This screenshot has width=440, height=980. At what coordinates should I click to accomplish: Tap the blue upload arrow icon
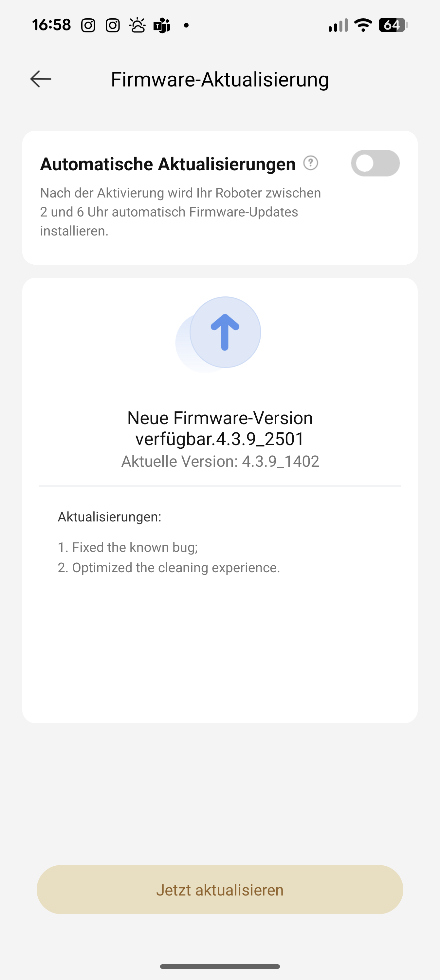pyautogui.click(x=225, y=332)
